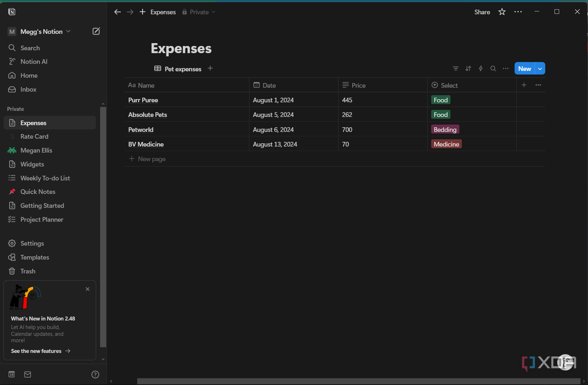Click the Bedding tag in the Petworld row
588x385 pixels.
[x=445, y=129]
